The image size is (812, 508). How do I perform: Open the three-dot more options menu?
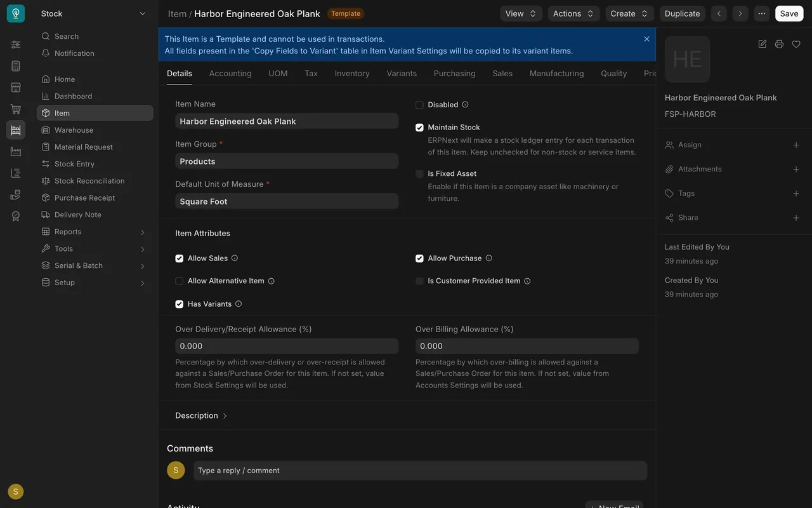(x=761, y=13)
